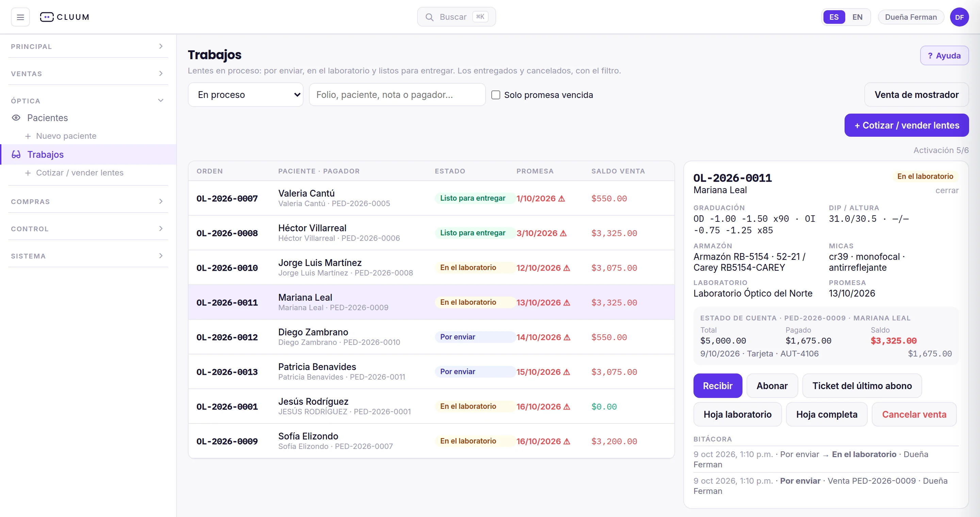Select order row OL-2026-0001 Jesús Rodríguez
Screen dimensions: 980x517
pyautogui.click(x=431, y=406)
